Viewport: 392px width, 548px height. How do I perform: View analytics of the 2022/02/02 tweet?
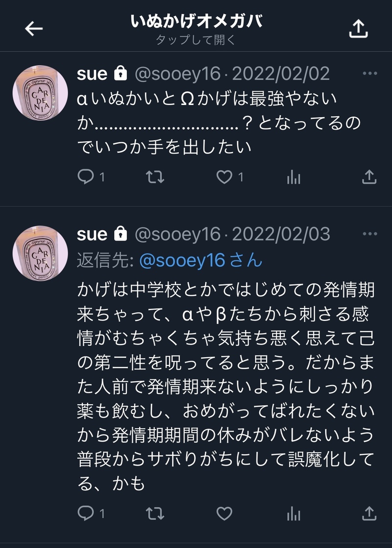coord(294,178)
